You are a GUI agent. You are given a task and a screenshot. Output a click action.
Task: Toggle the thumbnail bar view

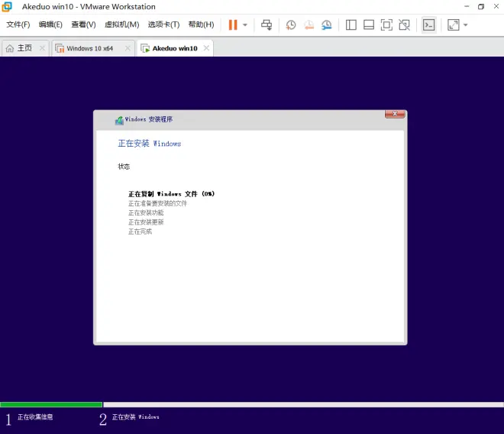coord(369,24)
